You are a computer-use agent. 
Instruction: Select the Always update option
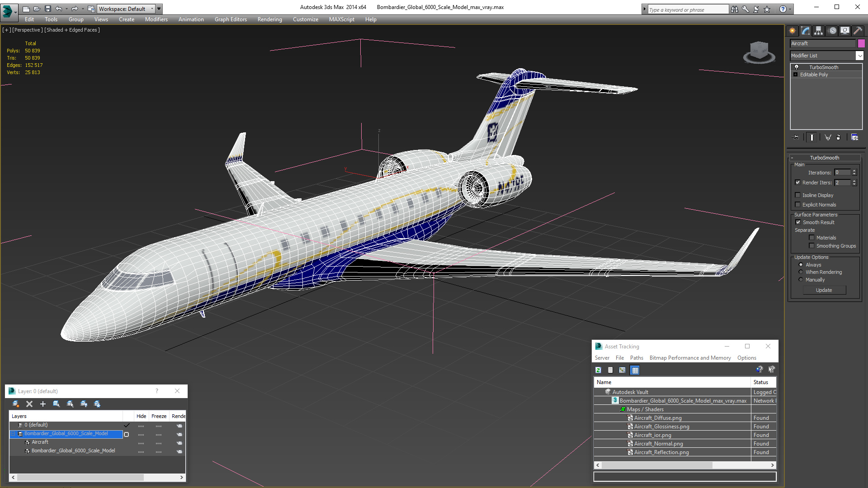tap(801, 265)
